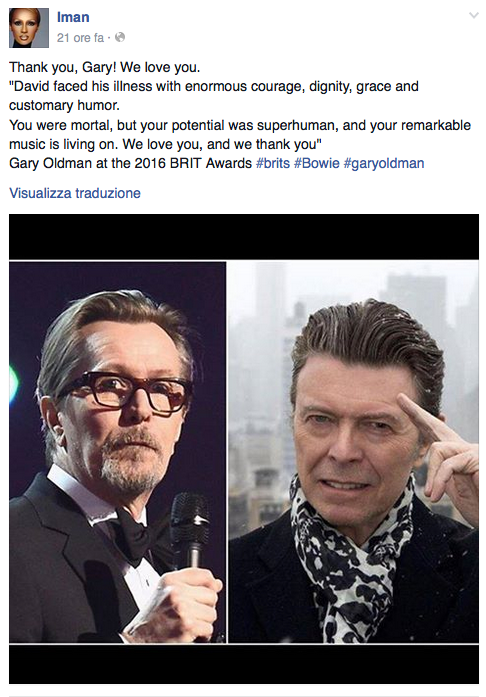The width and height of the screenshot is (486, 697).
Task: Click the black bar above the photos
Action: click(244, 236)
